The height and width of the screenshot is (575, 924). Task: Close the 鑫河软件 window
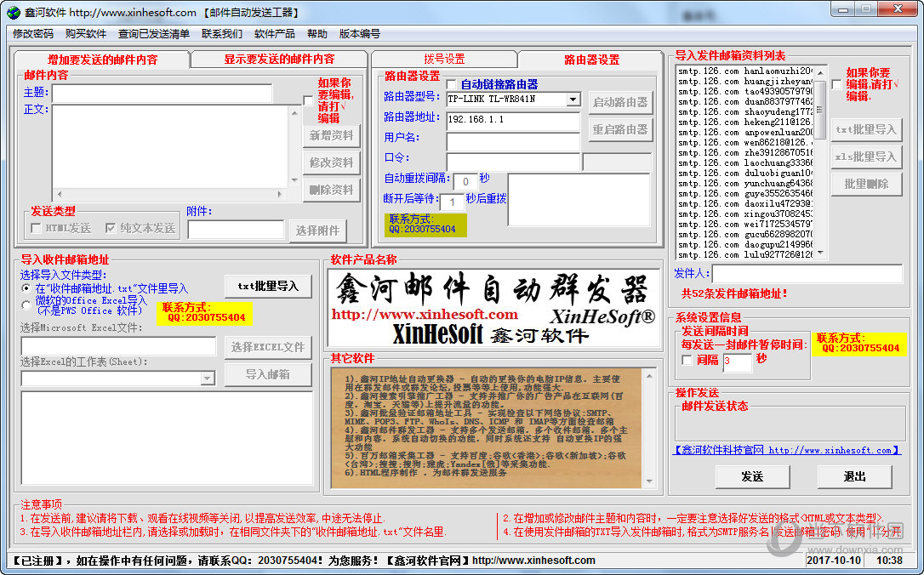tap(898, 9)
